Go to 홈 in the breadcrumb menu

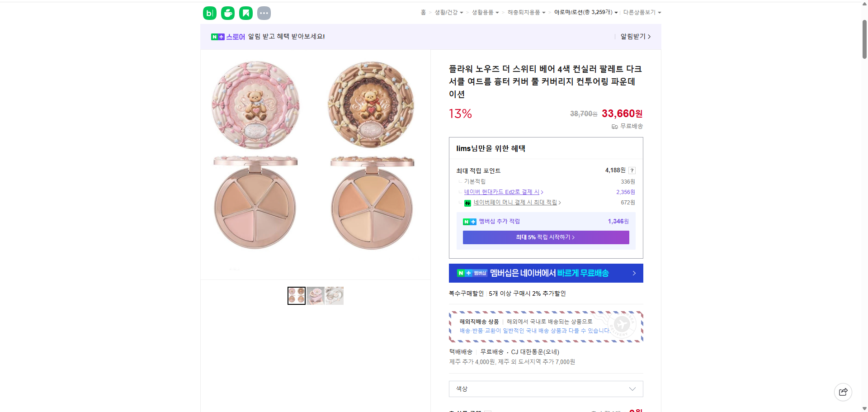pyautogui.click(x=423, y=12)
